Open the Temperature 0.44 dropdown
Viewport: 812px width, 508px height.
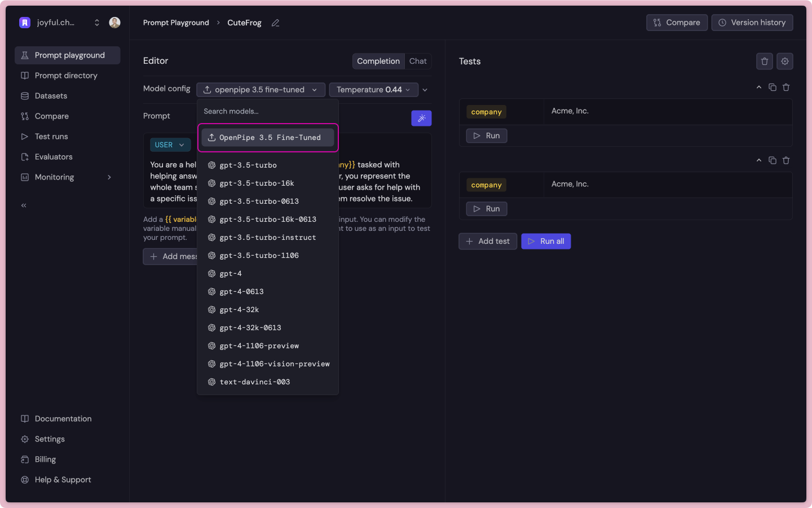click(373, 90)
